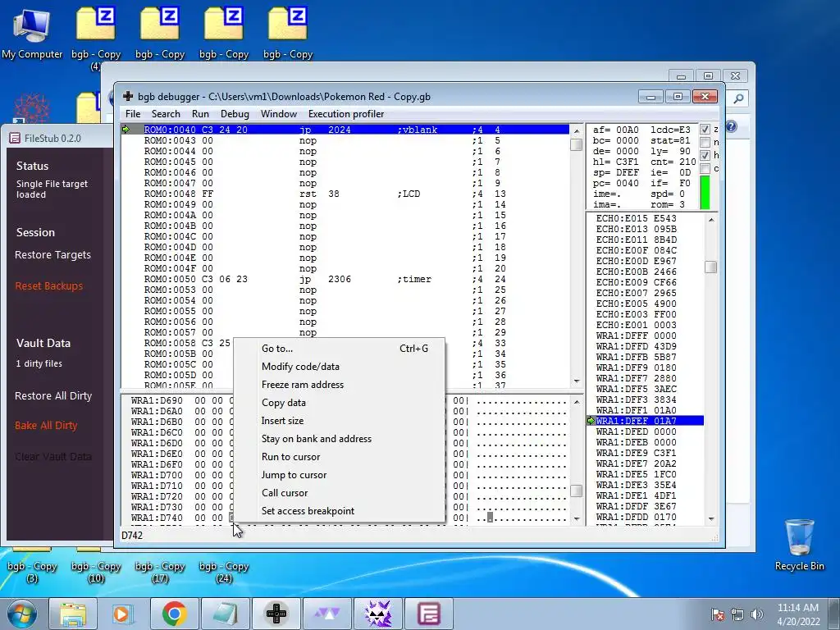The width and height of the screenshot is (840, 630).
Task: Open the volume speaker tray icon
Action: (756, 614)
